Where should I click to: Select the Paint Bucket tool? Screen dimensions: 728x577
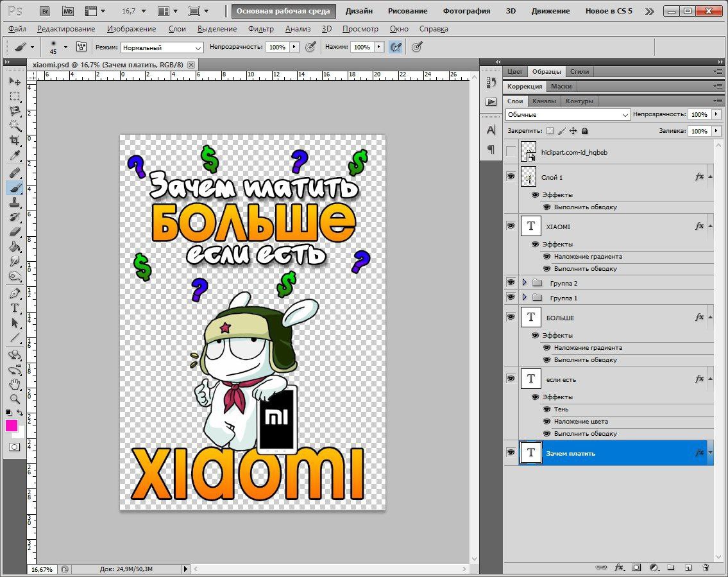(14, 246)
